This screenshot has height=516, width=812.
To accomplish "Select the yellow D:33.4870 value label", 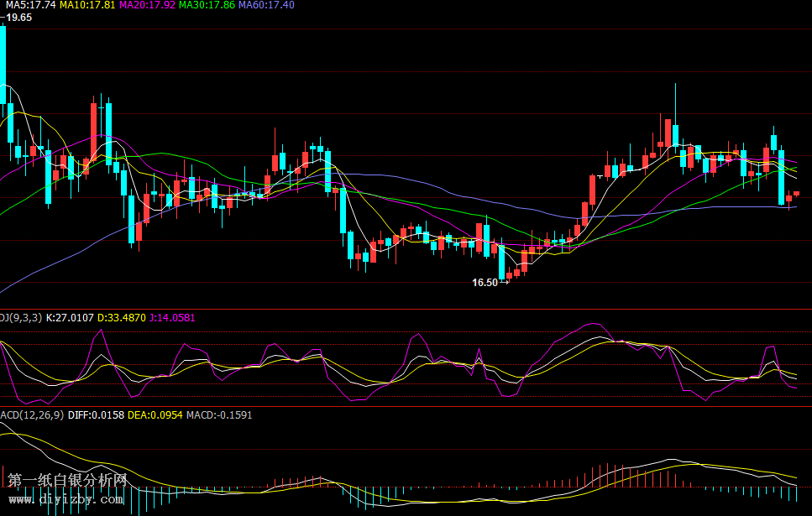I will pyautogui.click(x=123, y=318).
